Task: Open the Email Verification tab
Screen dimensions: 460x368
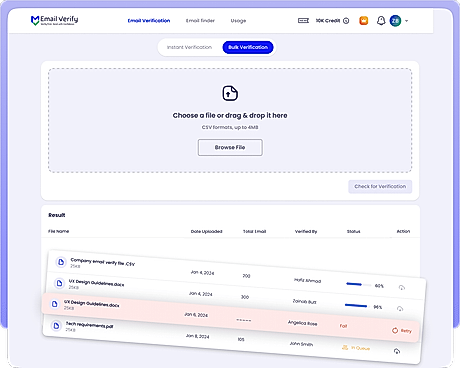Action: pyautogui.click(x=149, y=21)
